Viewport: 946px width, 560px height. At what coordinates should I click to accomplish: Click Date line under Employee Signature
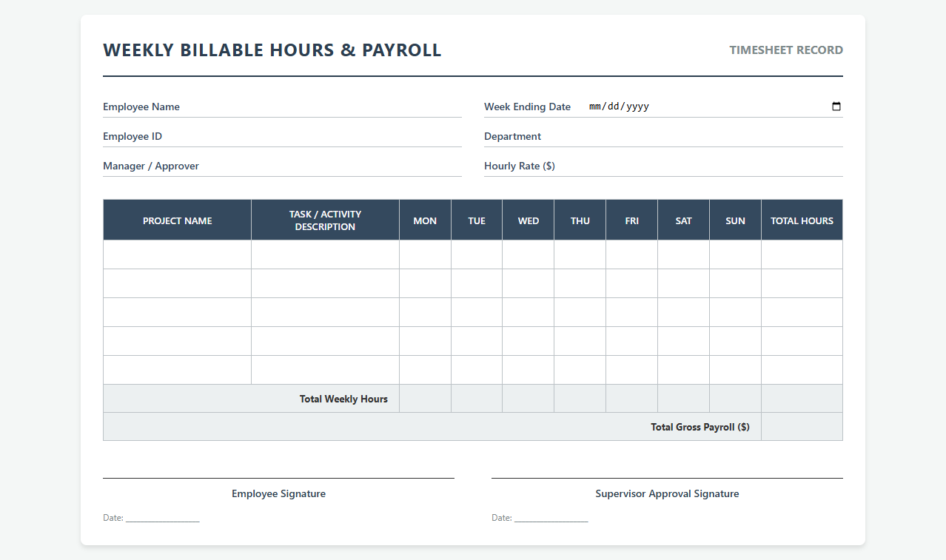[151, 518]
